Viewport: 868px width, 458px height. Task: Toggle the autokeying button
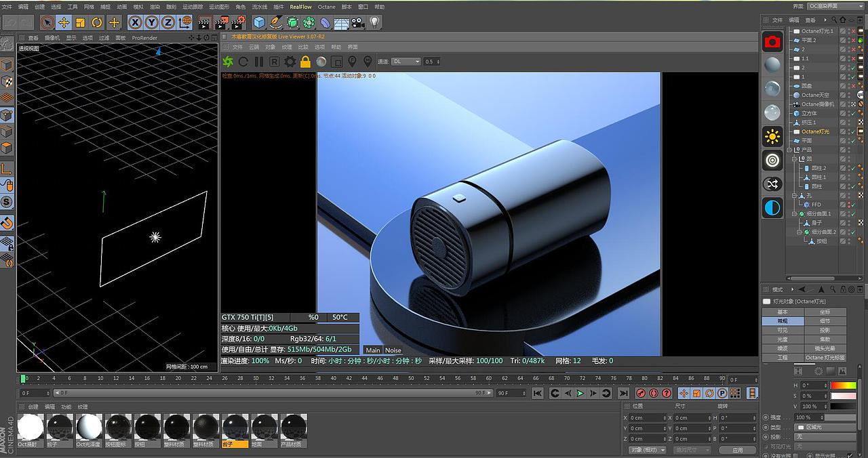[x=654, y=393]
